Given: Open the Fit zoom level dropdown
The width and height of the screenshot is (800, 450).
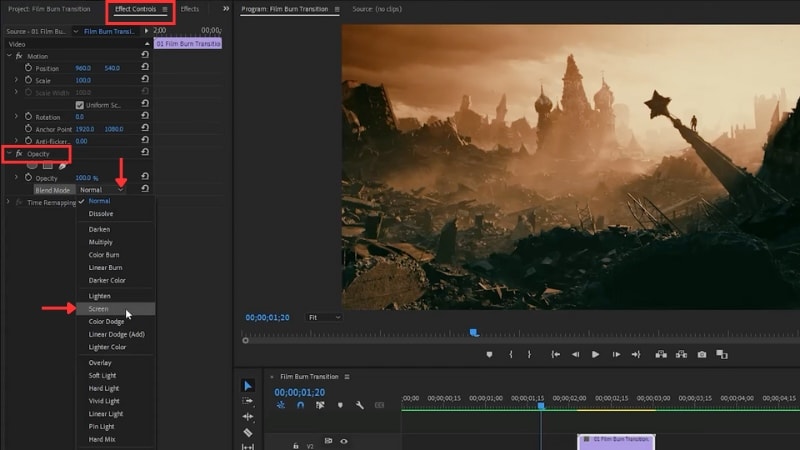Looking at the screenshot, I should coord(325,317).
